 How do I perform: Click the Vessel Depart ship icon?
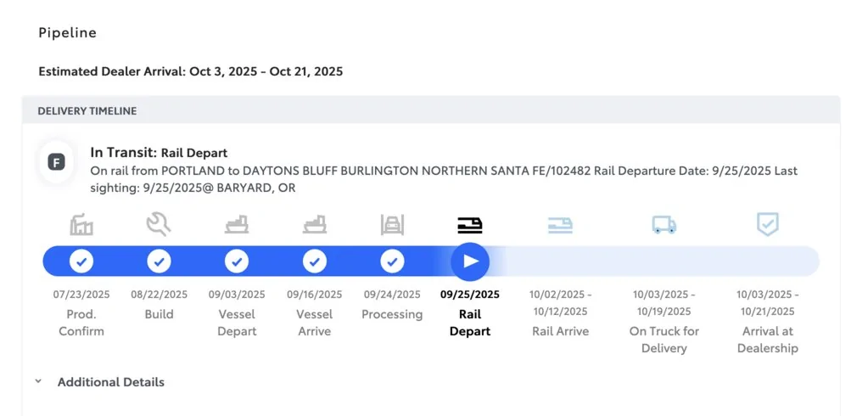[237, 224]
